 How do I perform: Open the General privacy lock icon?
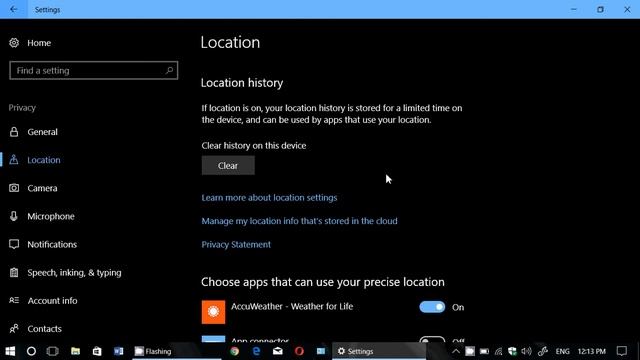(14, 132)
